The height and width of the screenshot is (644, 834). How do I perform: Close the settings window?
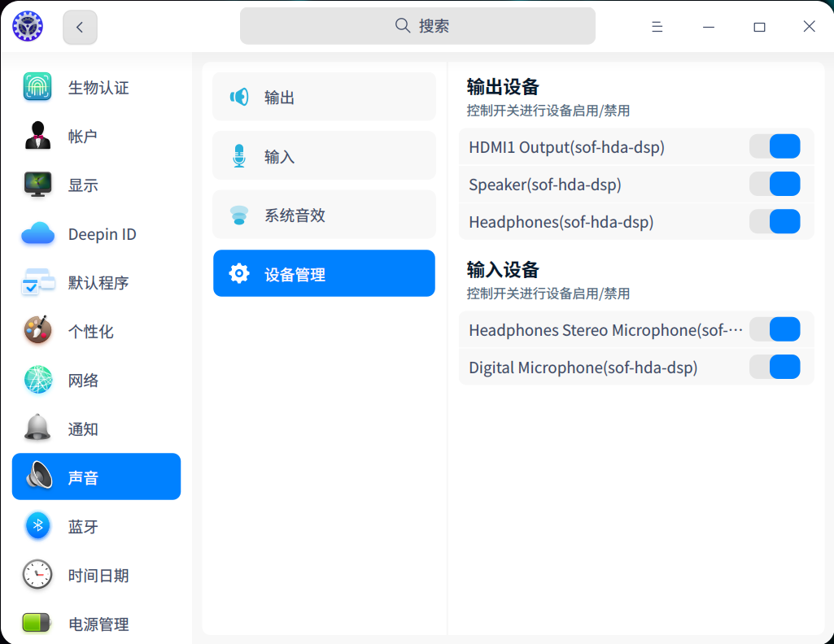tap(809, 27)
